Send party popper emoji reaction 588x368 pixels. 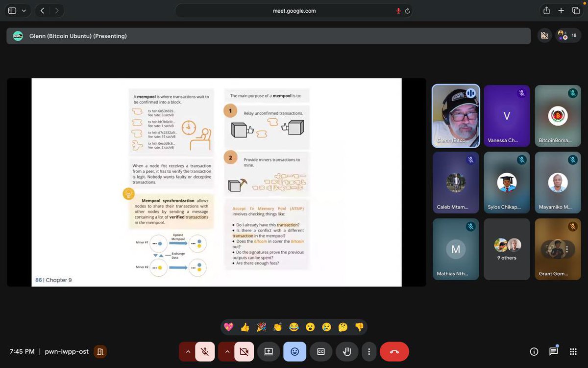[261, 327]
